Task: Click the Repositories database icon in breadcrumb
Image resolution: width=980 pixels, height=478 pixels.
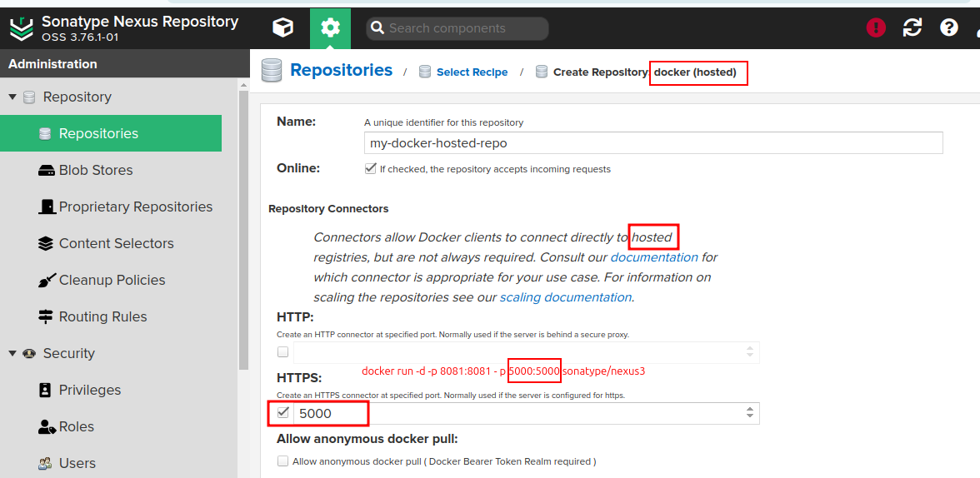Action: click(272, 71)
